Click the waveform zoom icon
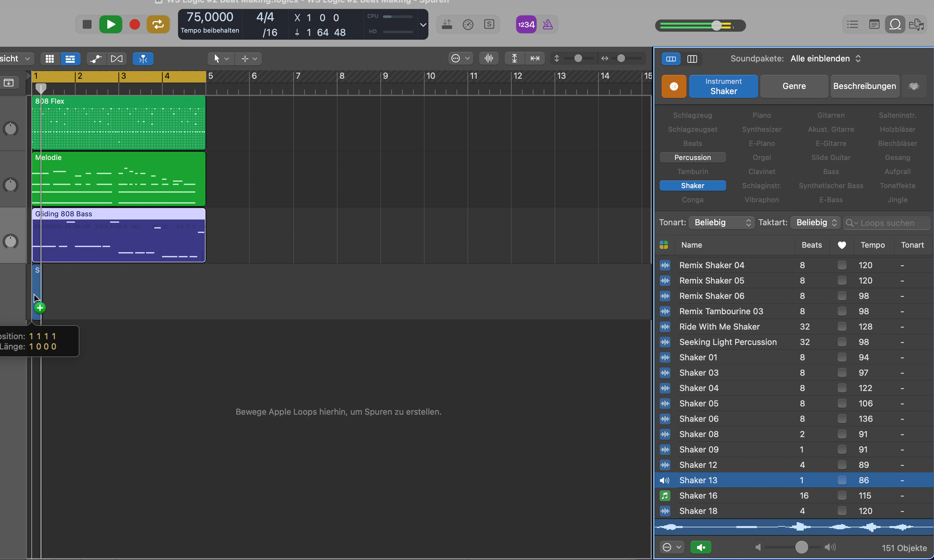This screenshot has width=934, height=560. coord(489,59)
